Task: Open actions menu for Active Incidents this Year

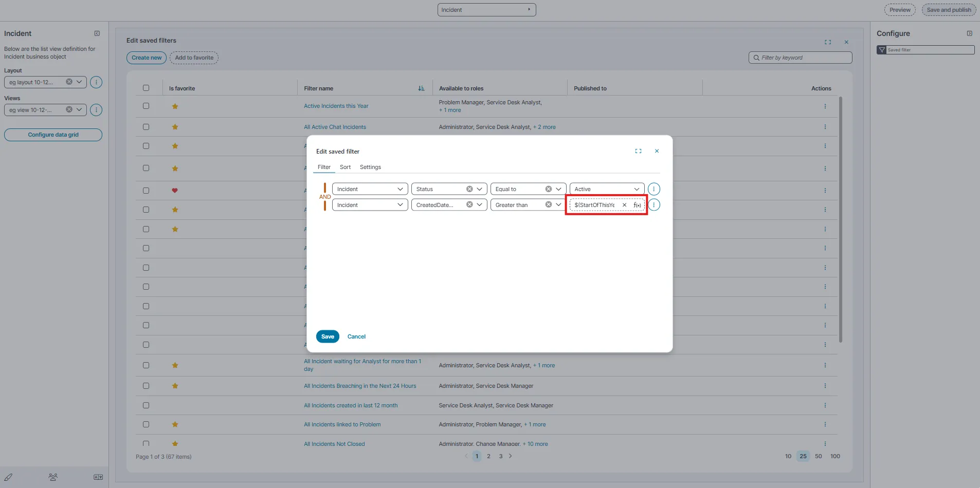Action: [825, 106]
